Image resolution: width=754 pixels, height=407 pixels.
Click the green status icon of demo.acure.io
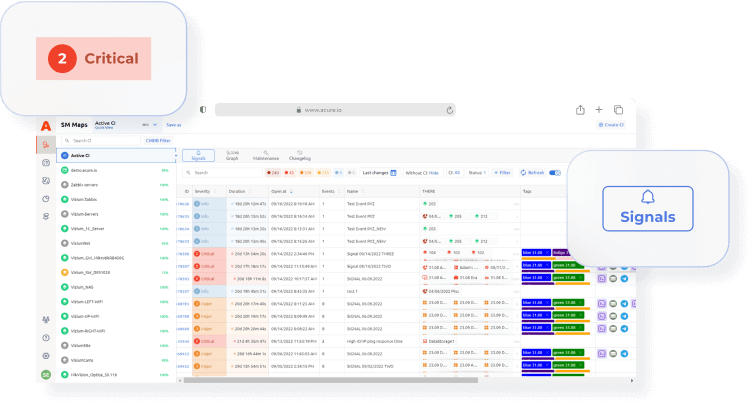coord(64,170)
